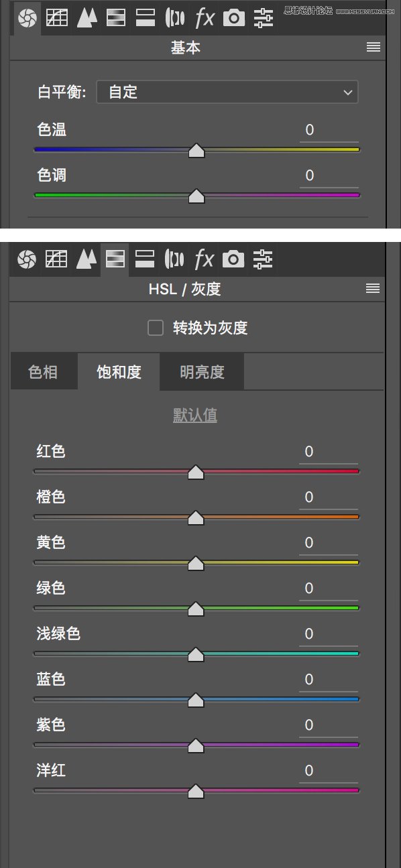Screen dimensions: 401x868
Task: Open the Detail panel icon
Action: click(x=86, y=17)
